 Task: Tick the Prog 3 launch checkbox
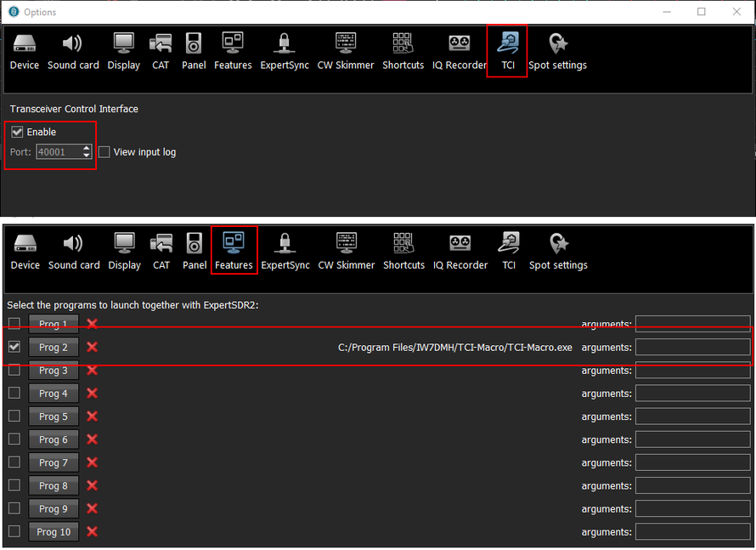point(14,370)
